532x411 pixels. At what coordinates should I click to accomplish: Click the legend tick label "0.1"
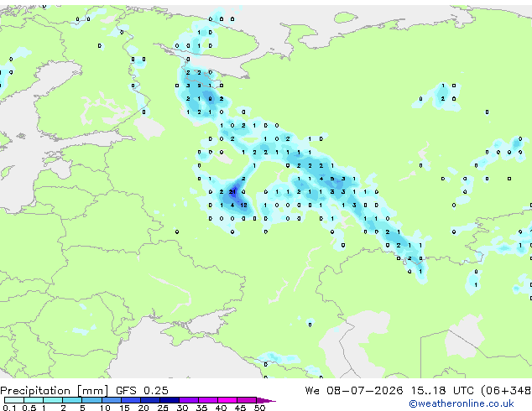pyautogui.click(x=9, y=408)
